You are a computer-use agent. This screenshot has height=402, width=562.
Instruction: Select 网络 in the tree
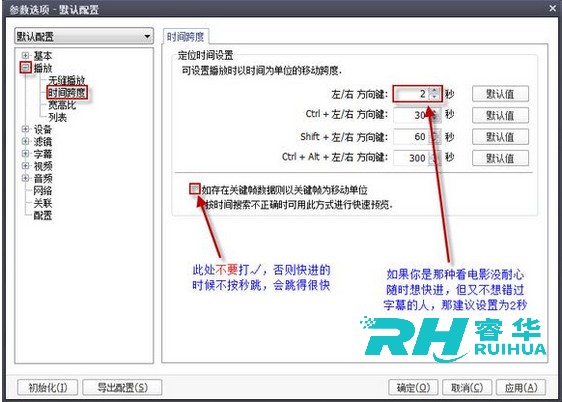tap(43, 191)
